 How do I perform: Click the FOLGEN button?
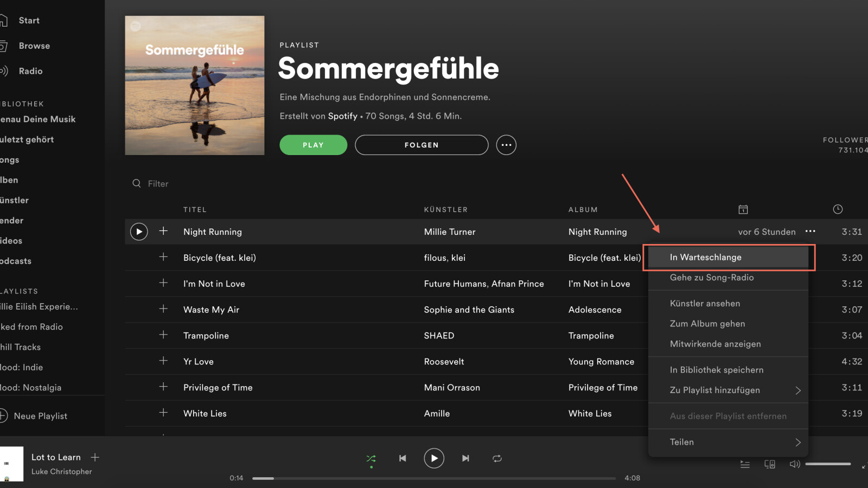pyautogui.click(x=422, y=145)
